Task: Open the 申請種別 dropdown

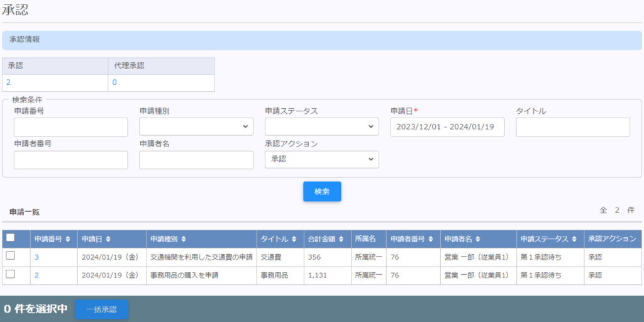Action: pyautogui.click(x=196, y=127)
